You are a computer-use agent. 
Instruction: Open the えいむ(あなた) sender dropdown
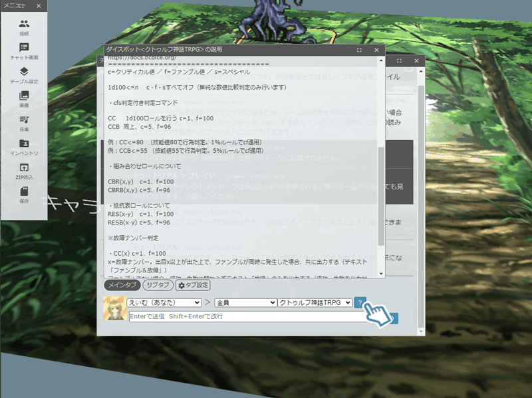[164, 302]
